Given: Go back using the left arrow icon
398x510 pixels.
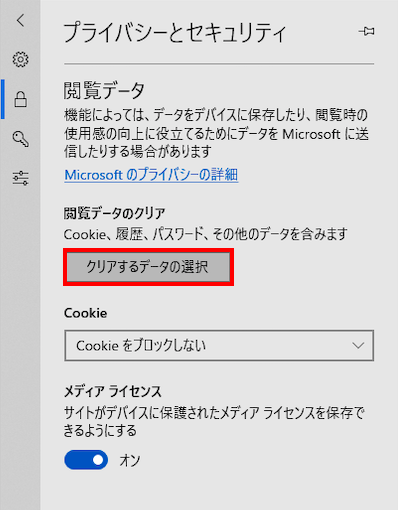Looking at the screenshot, I should coord(20,20).
